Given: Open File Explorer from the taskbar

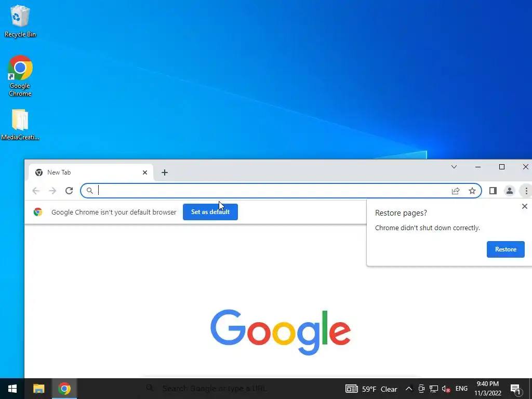Looking at the screenshot, I should point(38,389).
